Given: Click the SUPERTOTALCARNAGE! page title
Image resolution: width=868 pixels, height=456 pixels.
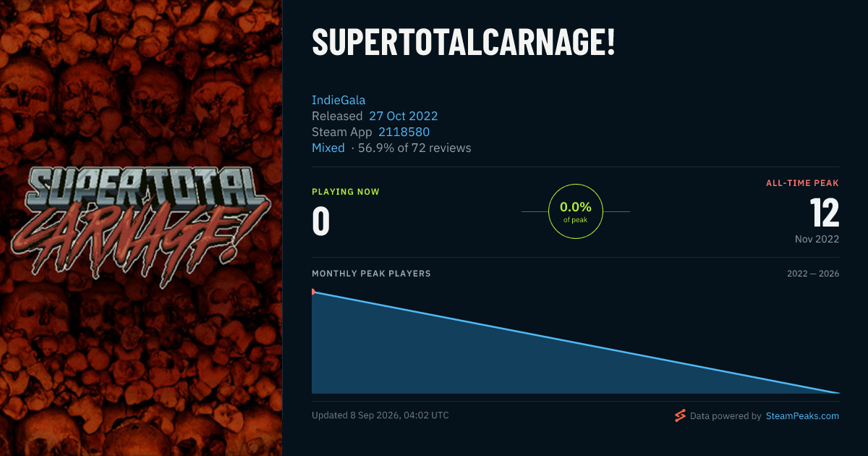Looking at the screenshot, I should pos(464,43).
